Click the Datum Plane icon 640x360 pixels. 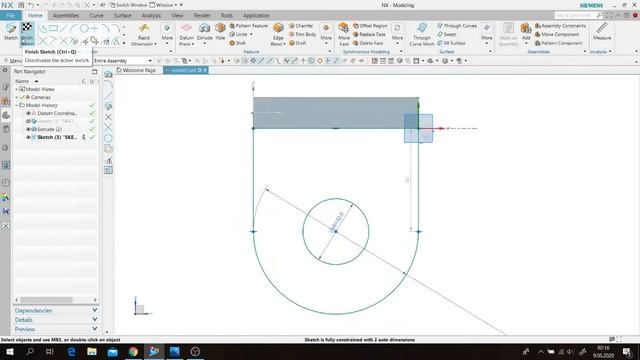click(x=187, y=28)
